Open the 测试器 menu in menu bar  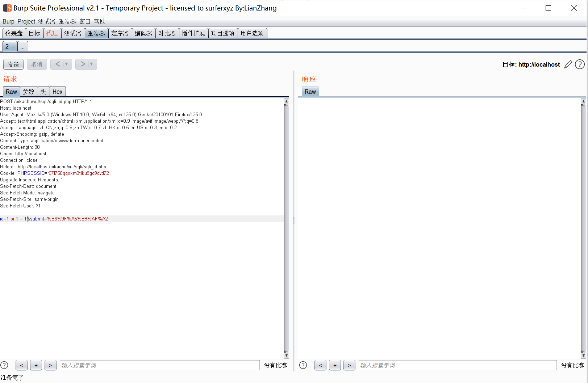point(47,22)
